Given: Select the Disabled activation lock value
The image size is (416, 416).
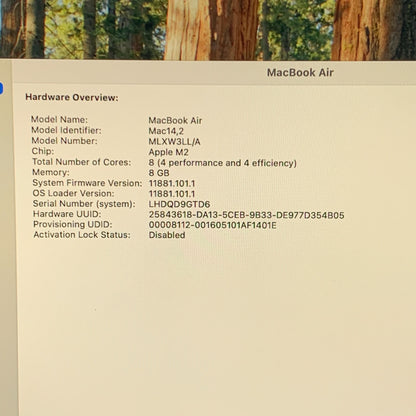Looking at the screenshot, I should pos(167,235).
